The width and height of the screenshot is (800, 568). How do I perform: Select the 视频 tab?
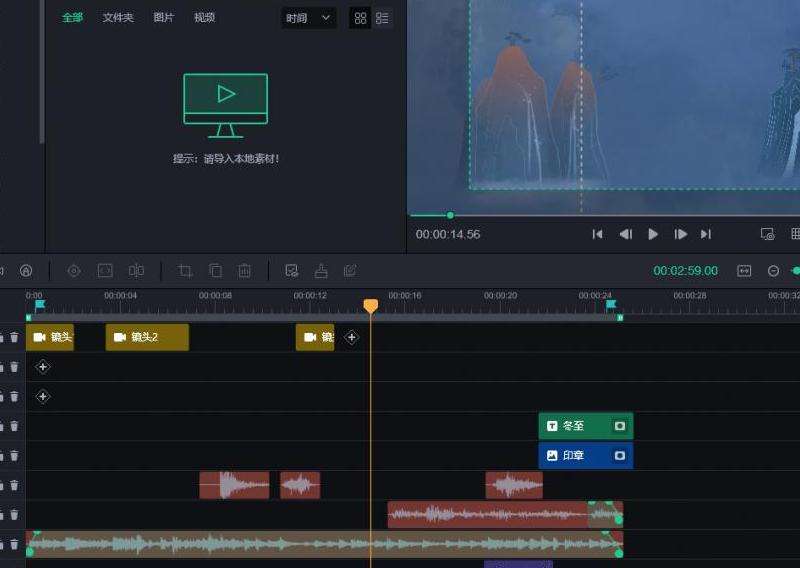[204, 18]
